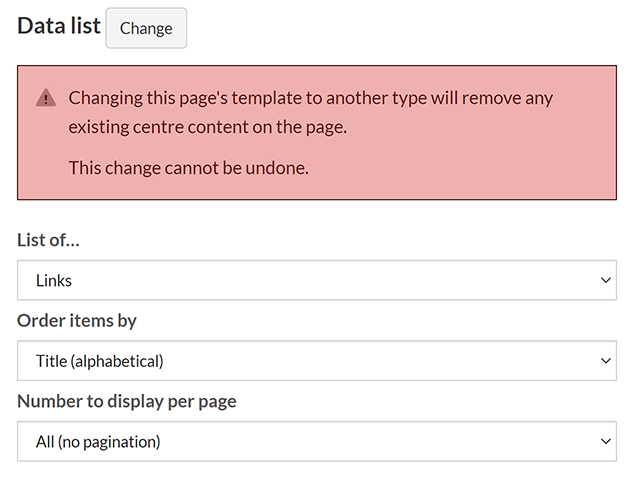
Task: Select the 'Links' value text
Action: point(54,280)
